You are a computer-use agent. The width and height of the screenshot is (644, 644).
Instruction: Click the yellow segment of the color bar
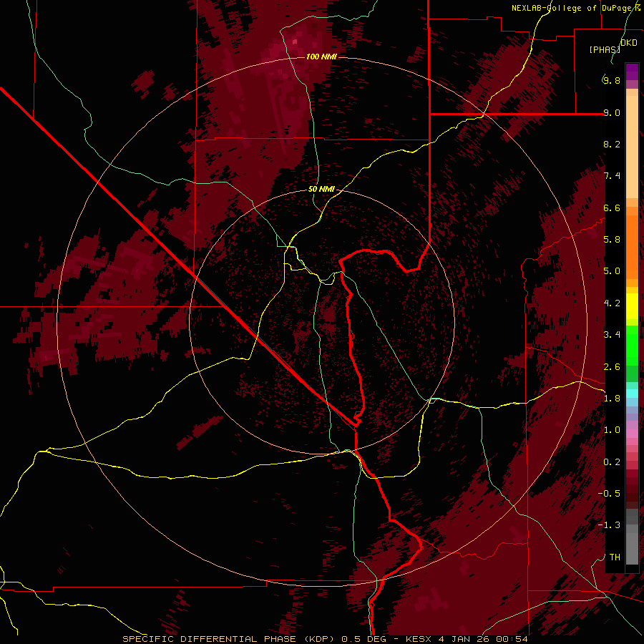click(632, 306)
